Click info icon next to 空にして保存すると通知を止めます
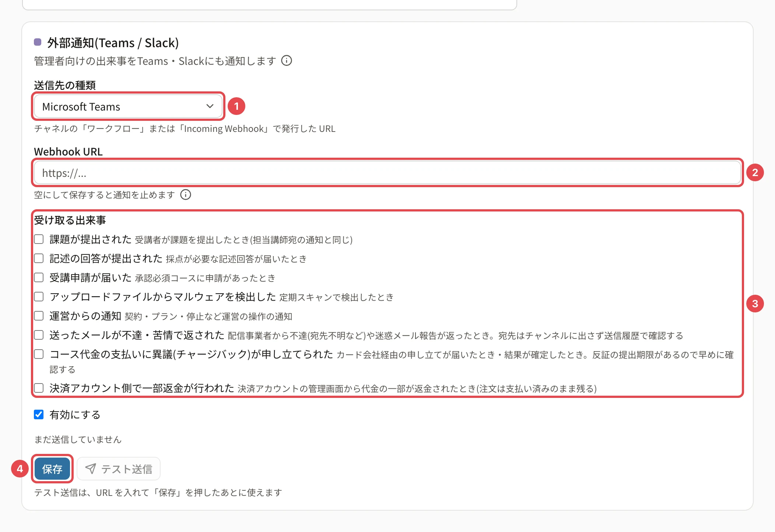 click(186, 195)
